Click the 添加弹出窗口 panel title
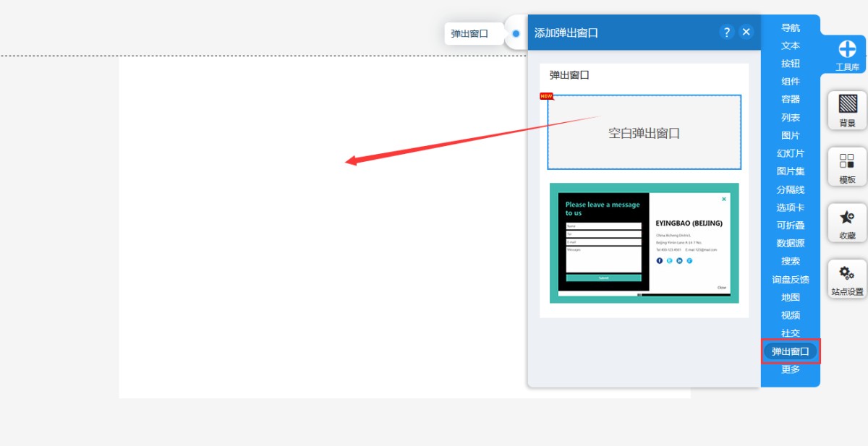Viewport: 868px width, 446px height. coord(566,33)
